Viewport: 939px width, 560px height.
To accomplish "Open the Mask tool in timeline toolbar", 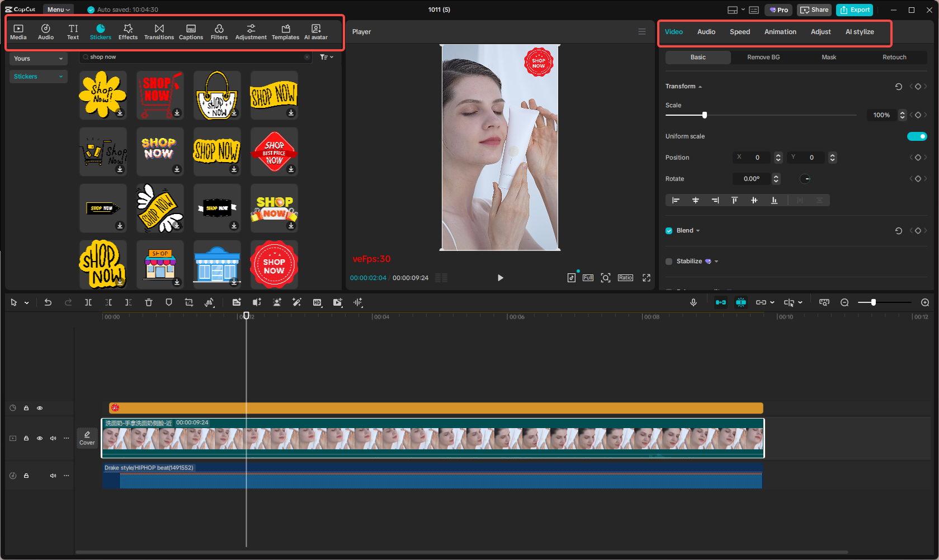I will point(168,302).
